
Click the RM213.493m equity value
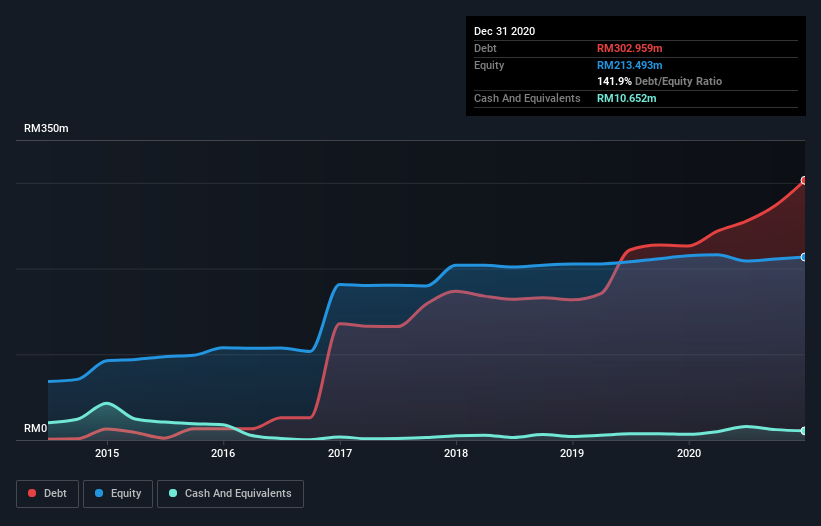pyautogui.click(x=629, y=65)
